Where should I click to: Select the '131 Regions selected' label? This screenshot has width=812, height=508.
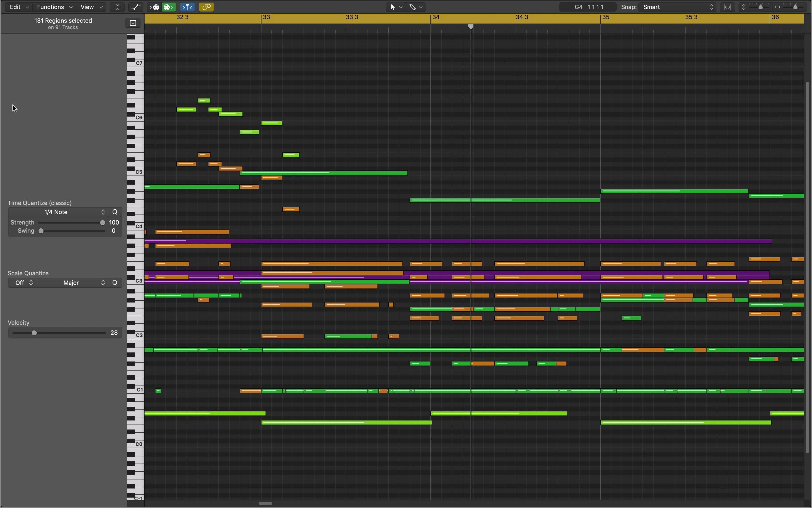[x=63, y=20]
